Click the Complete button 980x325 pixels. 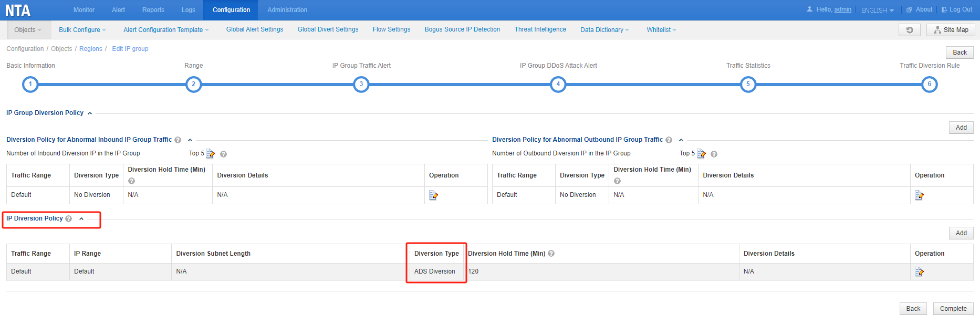click(x=953, y=309)
